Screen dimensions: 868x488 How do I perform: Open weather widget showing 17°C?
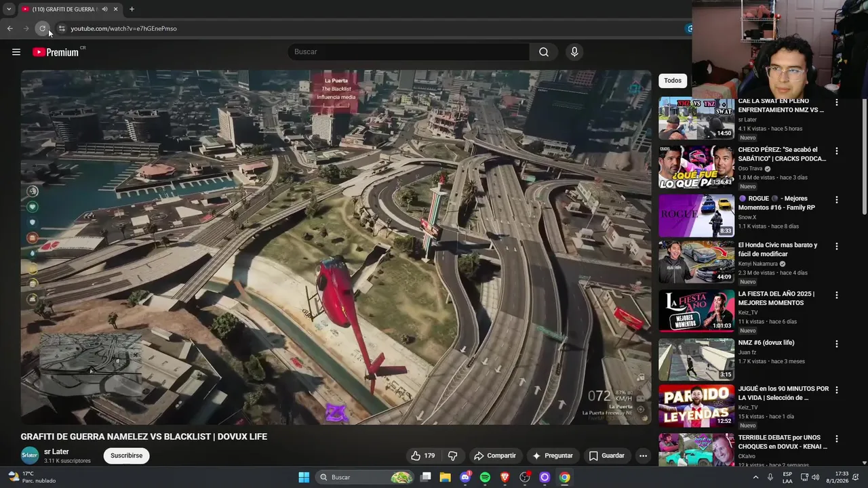31,477
